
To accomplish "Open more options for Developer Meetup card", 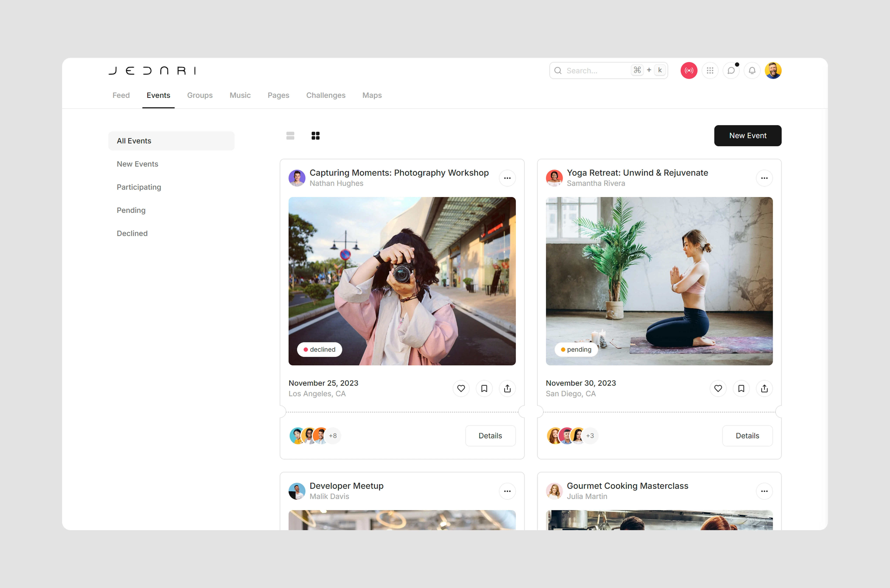I will [507, 491].
